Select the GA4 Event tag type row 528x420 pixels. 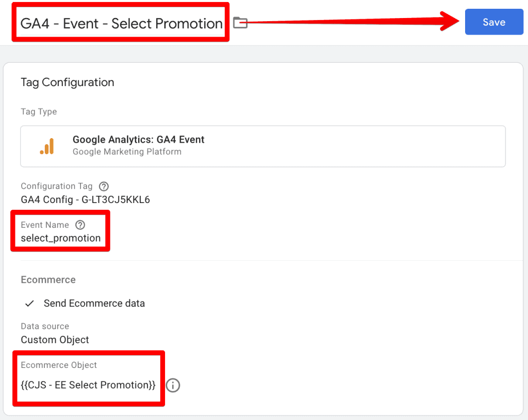[263, 146]
